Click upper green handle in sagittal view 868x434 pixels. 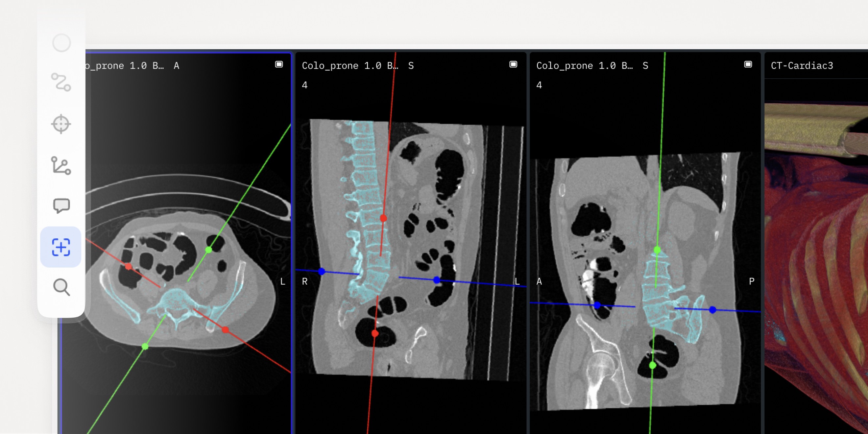click(x=657, y=250)
